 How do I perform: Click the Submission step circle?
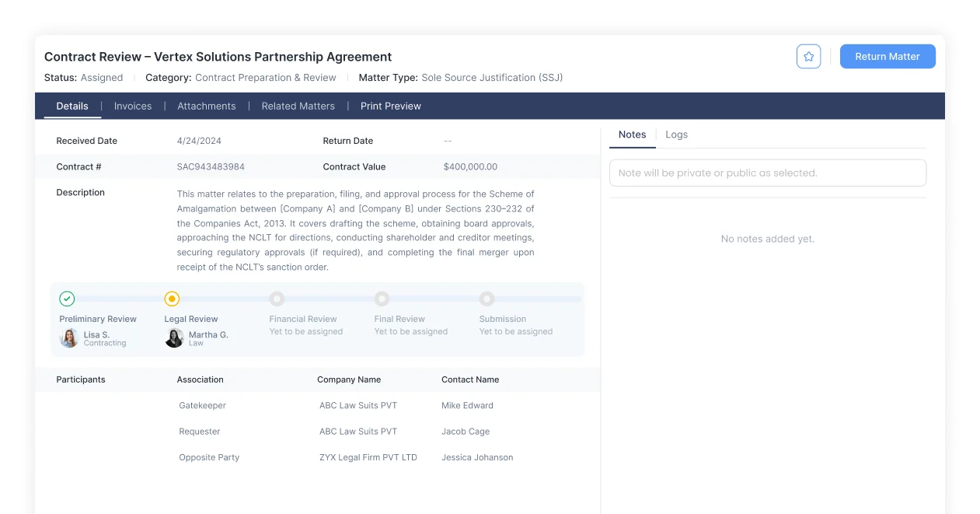pyautogui.click(x=487, y=299)
